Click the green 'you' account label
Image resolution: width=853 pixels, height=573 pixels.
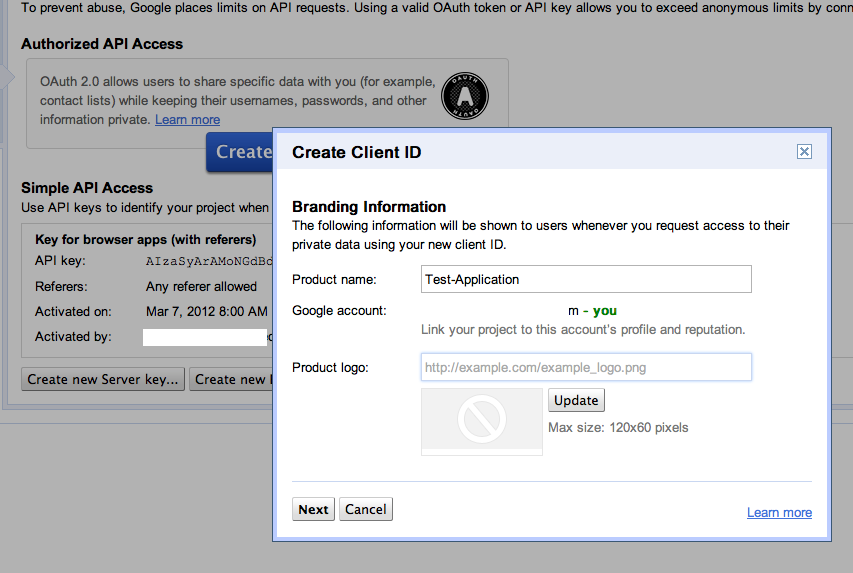[604, 311]
